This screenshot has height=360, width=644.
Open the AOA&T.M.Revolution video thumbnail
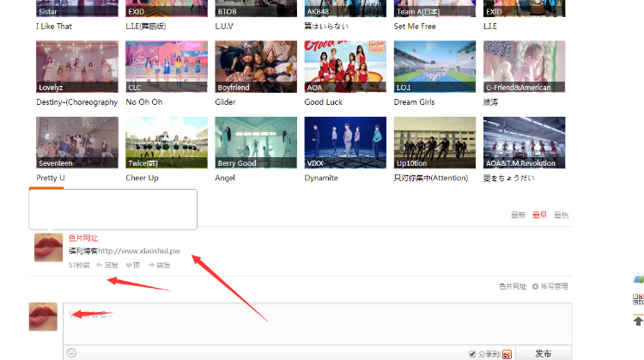coord(525,143)
